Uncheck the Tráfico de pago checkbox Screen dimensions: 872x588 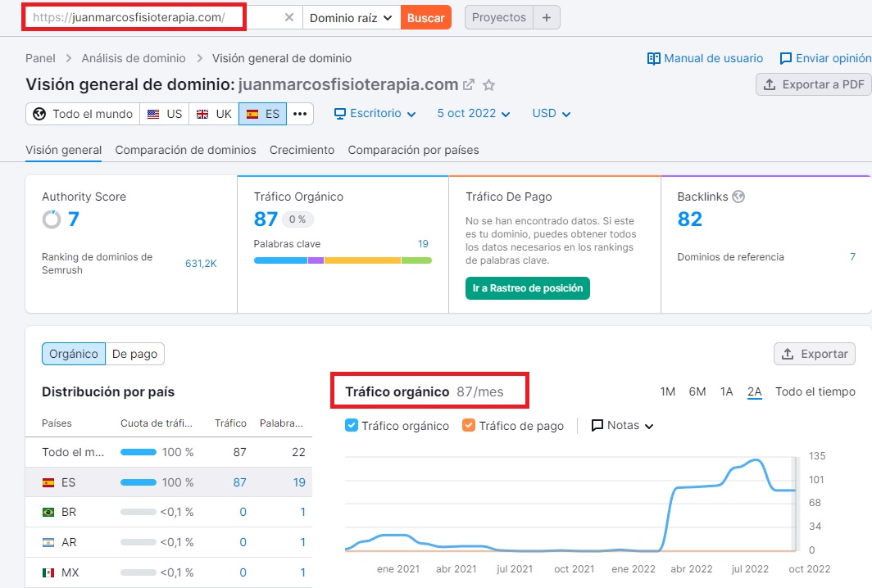click(x=469, y=425)
